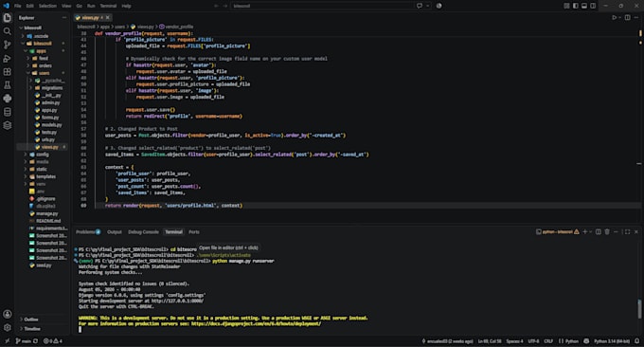Click CRLF line ending in the status bar
This screenshot has height=347, width=644.
point(548,341)
